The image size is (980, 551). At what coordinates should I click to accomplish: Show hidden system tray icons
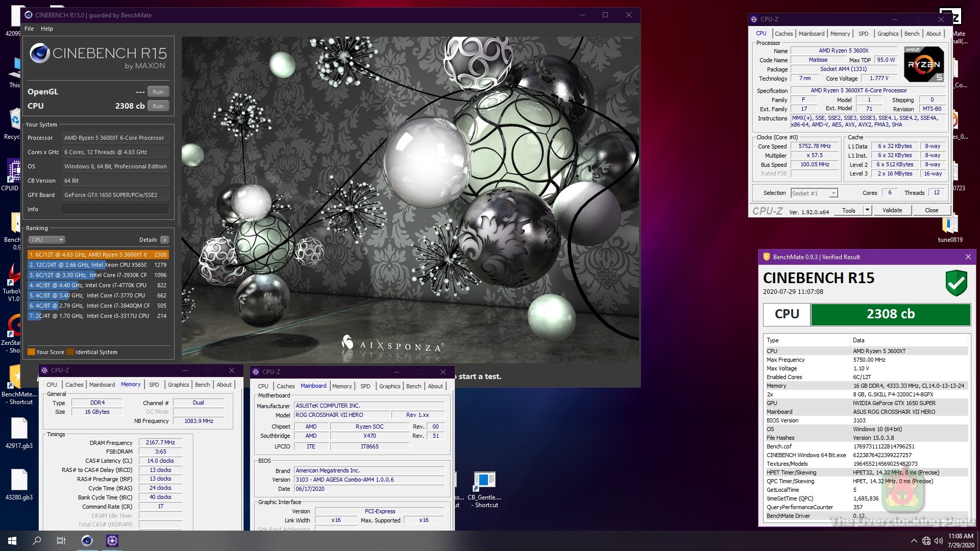tap(914, 541)
